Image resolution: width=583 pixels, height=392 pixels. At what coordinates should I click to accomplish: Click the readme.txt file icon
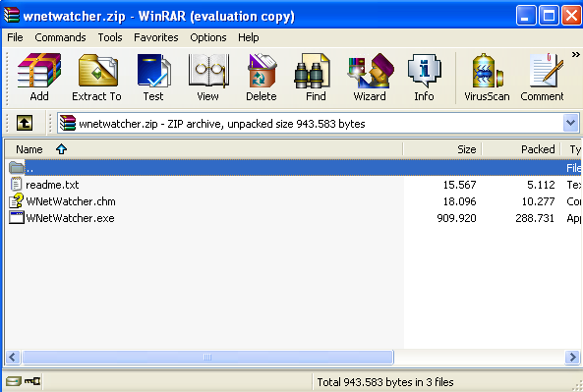[16, 185]
